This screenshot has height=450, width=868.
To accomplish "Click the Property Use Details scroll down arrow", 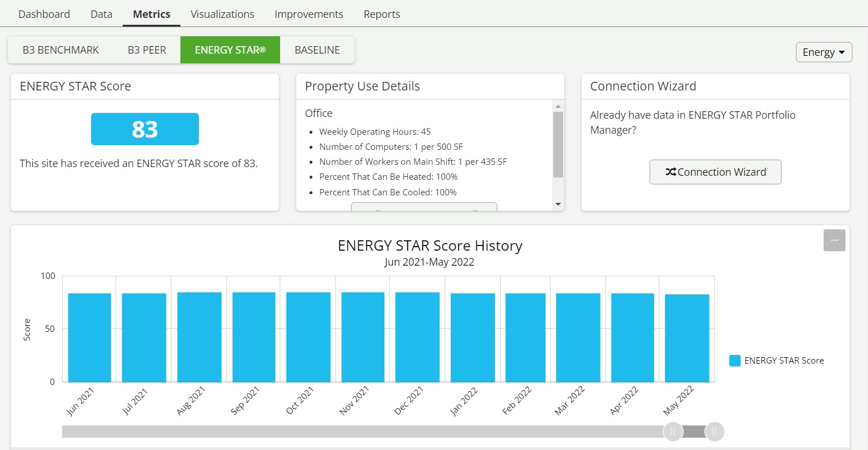I will tap(558, 204).
